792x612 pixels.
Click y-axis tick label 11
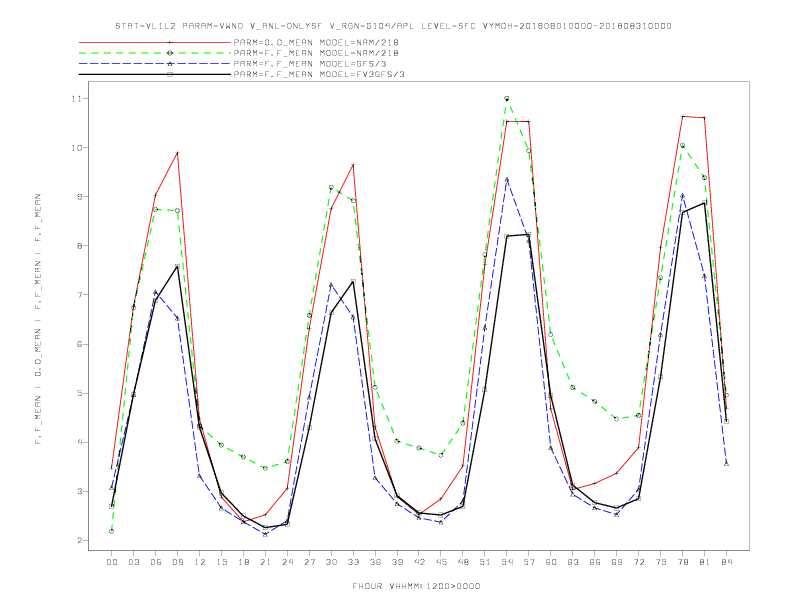tap(77, 98)
